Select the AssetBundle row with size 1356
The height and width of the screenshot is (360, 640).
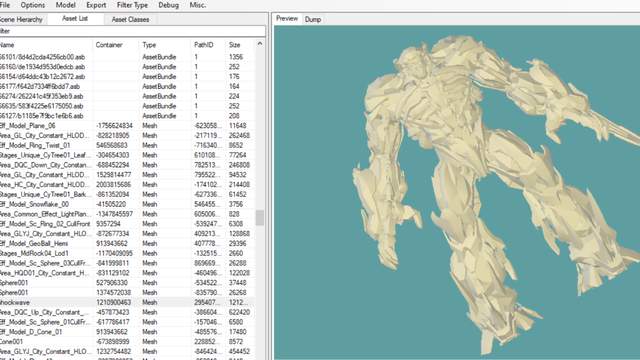(x=127, y=57)
